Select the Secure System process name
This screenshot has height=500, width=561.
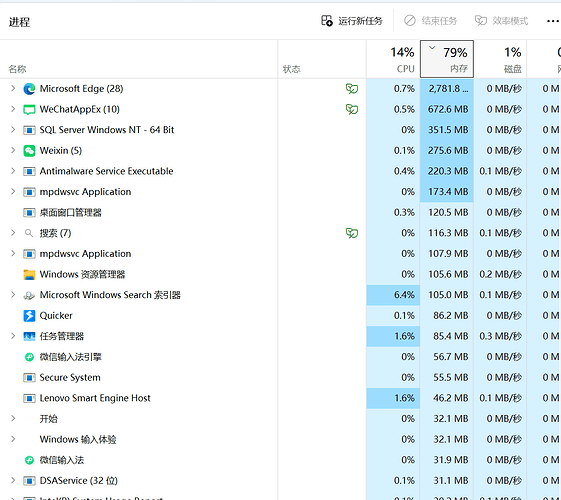[x=70, y=378]
